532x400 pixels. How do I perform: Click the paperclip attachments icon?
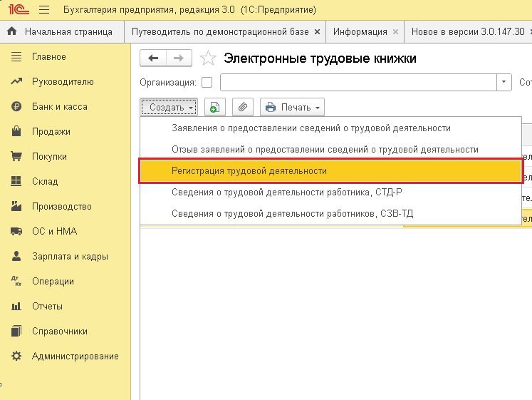coord(243,108)
